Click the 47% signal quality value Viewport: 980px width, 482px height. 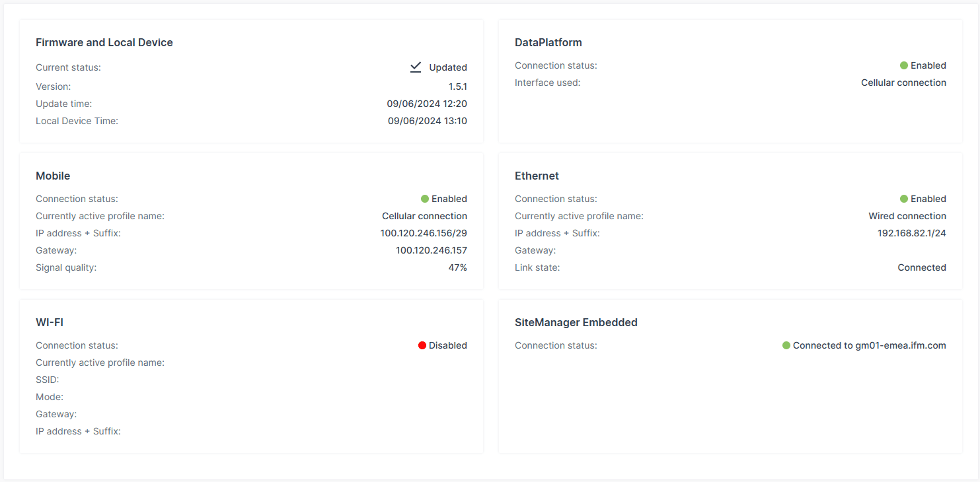pos(457,267)
